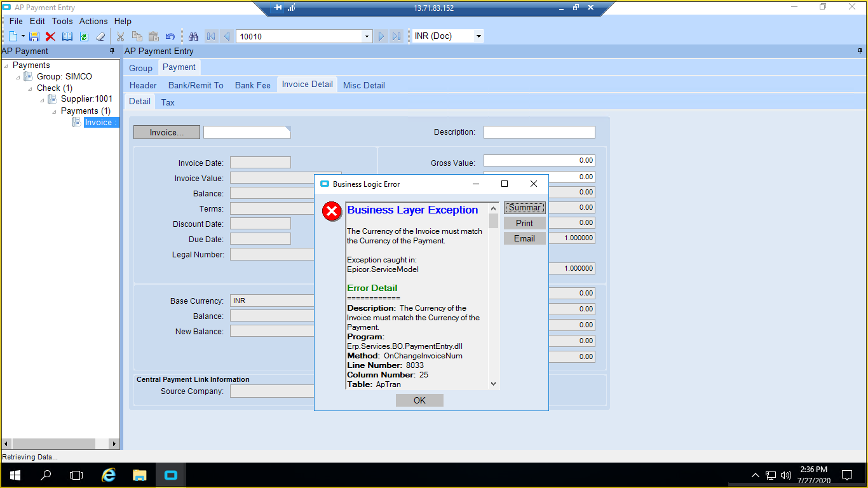Viewport: 868px width, 488px height.
Task: Click OK in the Business Logic Error dialog
Action: pyautogui.click(x=419, y=400)
